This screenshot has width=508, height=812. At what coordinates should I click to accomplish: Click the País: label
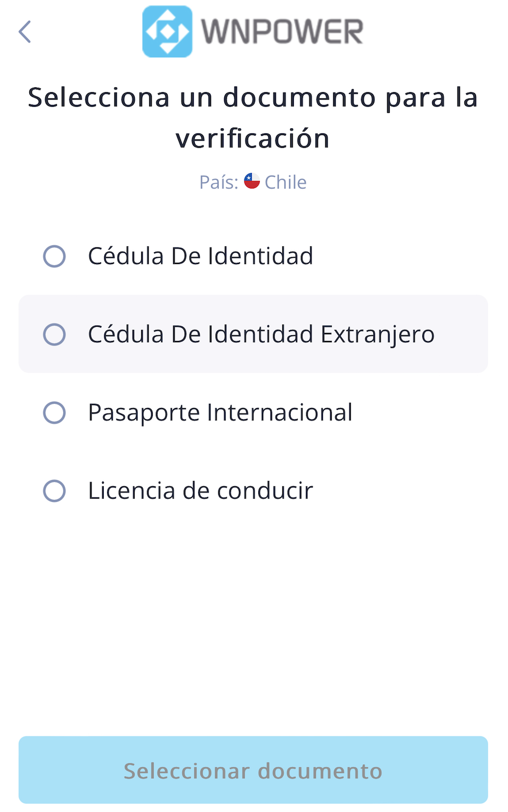click(x=219, y=182)
